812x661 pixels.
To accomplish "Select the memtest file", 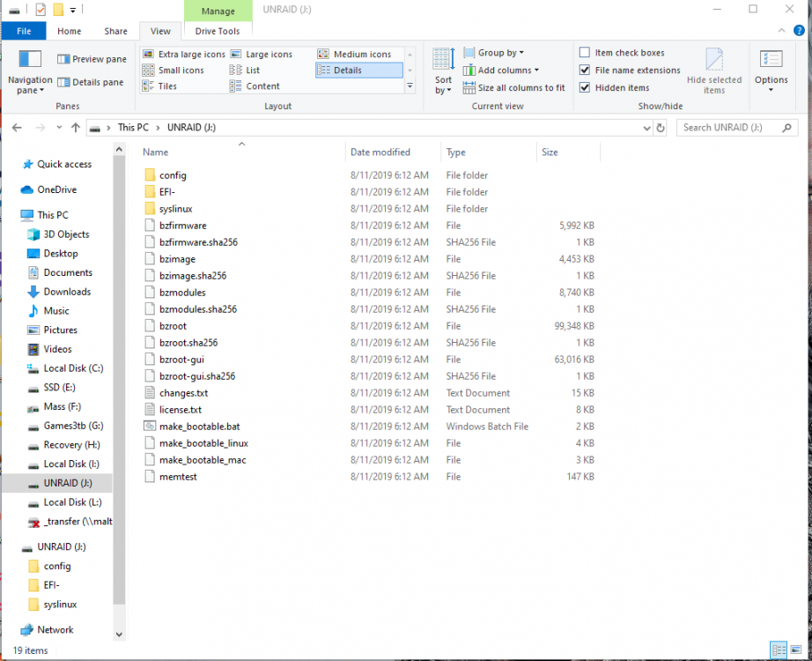I will [178, 477].
